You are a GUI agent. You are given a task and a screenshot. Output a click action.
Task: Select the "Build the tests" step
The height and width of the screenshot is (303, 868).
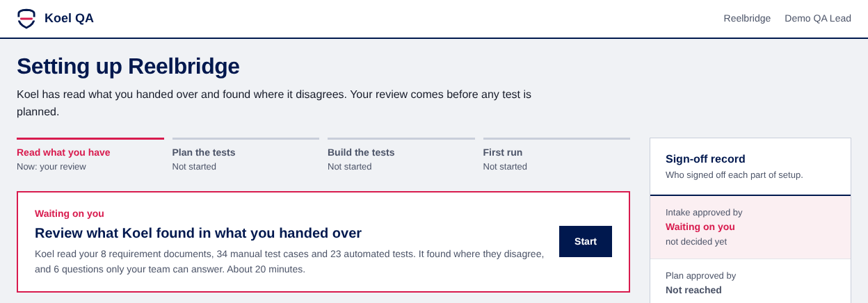coord(401,156)
